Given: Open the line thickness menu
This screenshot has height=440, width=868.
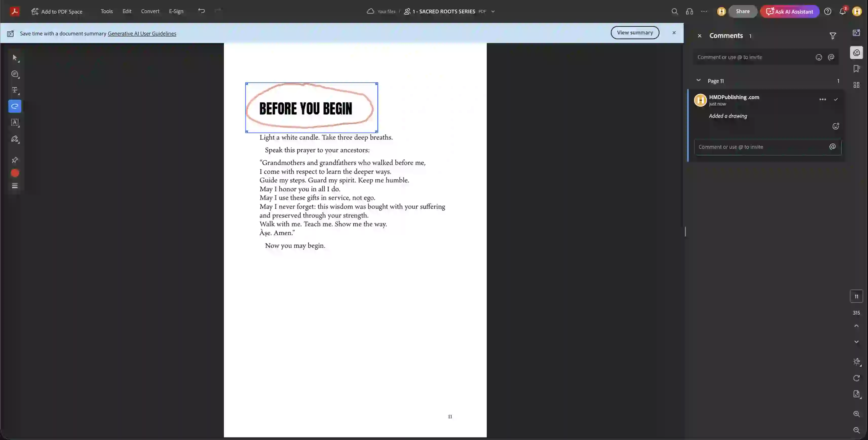Looking at the screenshot, I should click(x=15, y=186).
